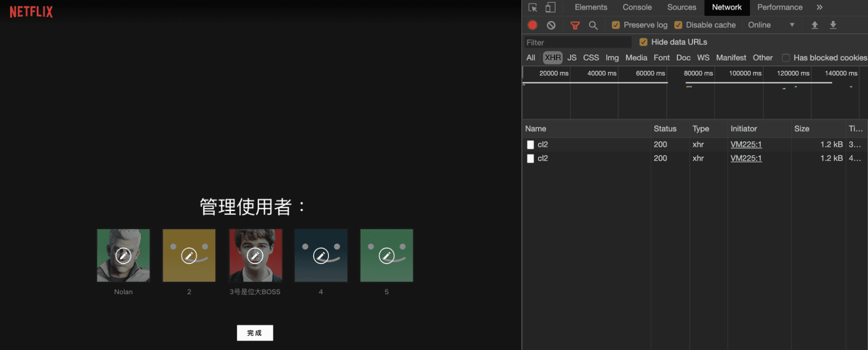Export HAR file via download icon
Image resolution: width=868 pixels, height=350 pixels.
coord(833,25)
